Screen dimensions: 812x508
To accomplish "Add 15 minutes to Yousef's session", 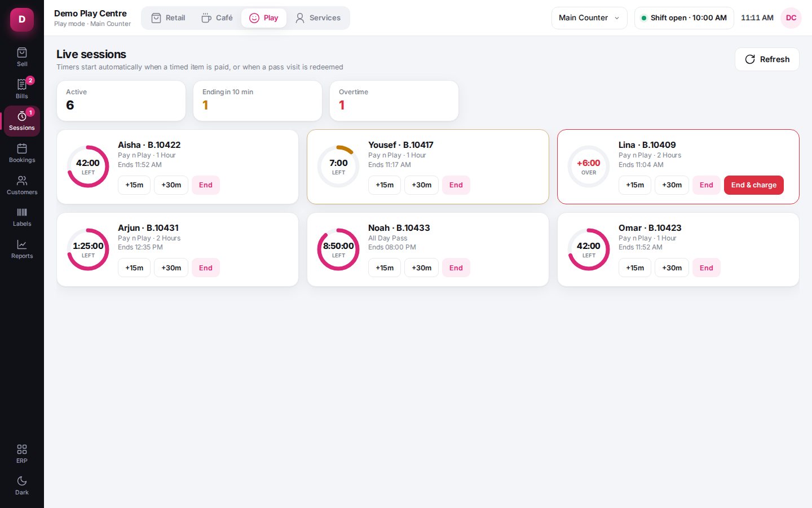I will pyautogui.click(x=385, y=185).
